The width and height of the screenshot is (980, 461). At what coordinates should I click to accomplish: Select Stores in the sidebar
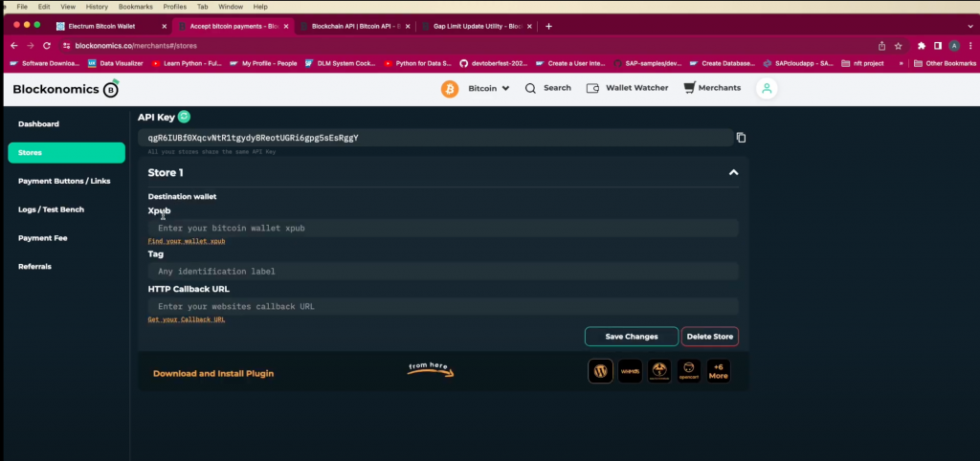pos(66,152)
